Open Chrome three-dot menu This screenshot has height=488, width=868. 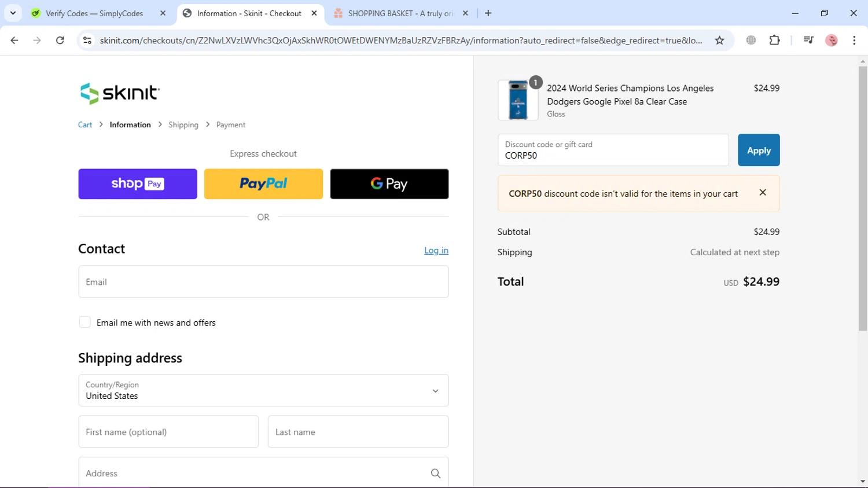pyautogui.click(x=854, y=41)
